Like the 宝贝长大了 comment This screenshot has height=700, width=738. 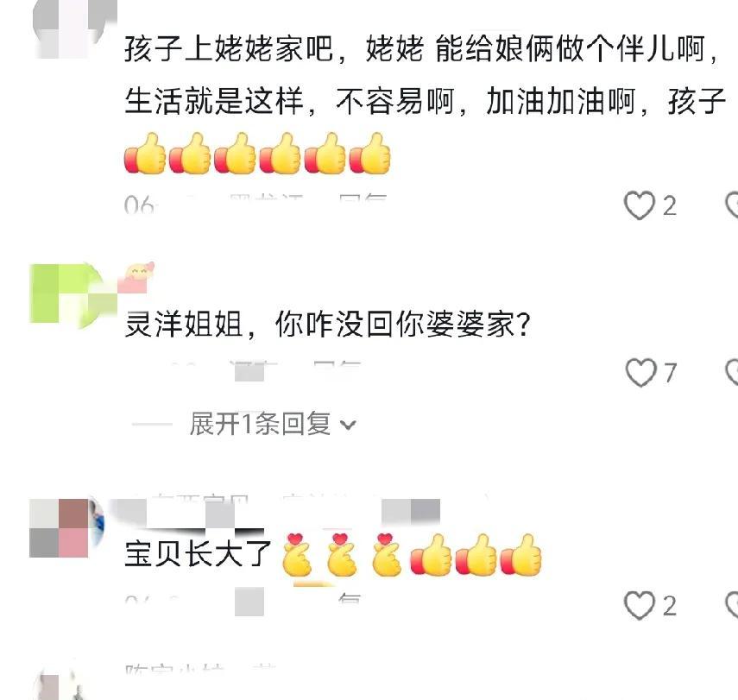tap(640, 605)
